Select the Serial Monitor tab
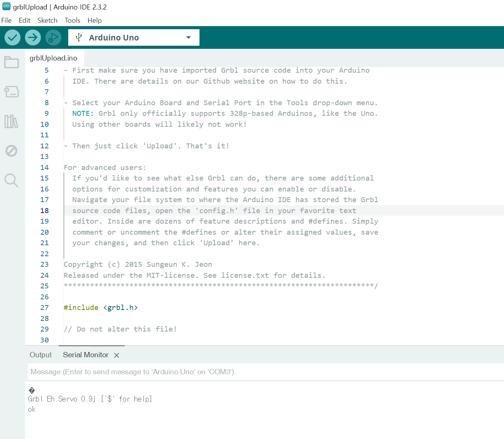This screenshot has height=439, width=504. tap(86, 355)
